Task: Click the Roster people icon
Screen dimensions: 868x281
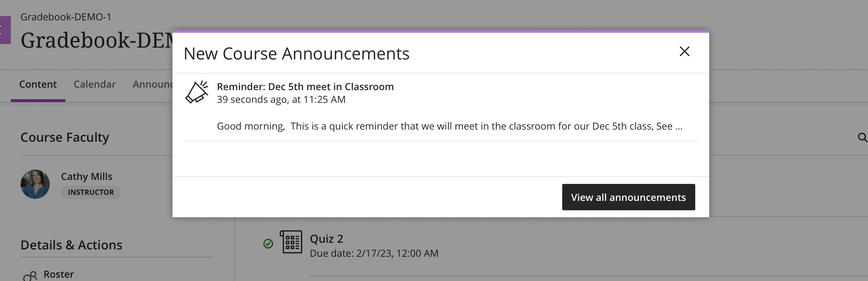Action: (31, 276)
